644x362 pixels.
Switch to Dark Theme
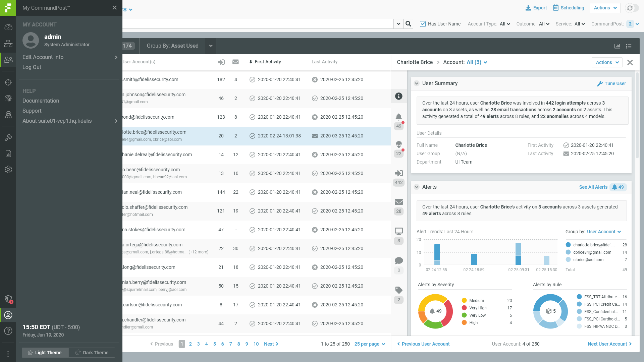tap(92, 353)
